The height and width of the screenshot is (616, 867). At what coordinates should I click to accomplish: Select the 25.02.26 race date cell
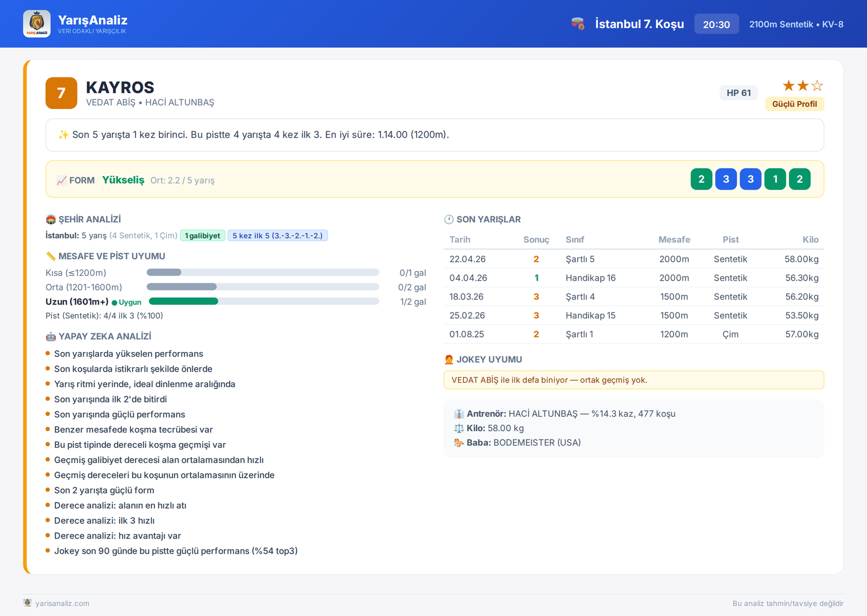(467, 315)
